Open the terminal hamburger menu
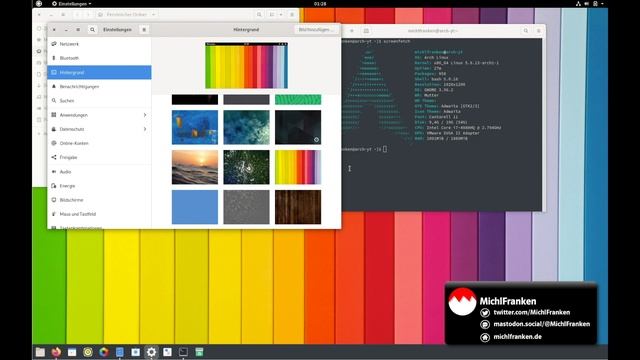The width and height of the screenshot is (640, 360). coord(538,31)
